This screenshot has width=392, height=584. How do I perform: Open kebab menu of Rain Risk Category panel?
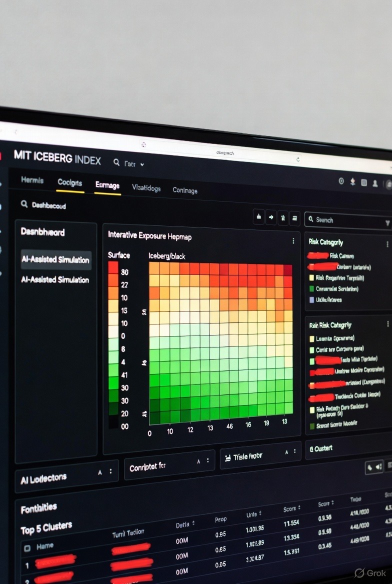(x=387, y=323)
